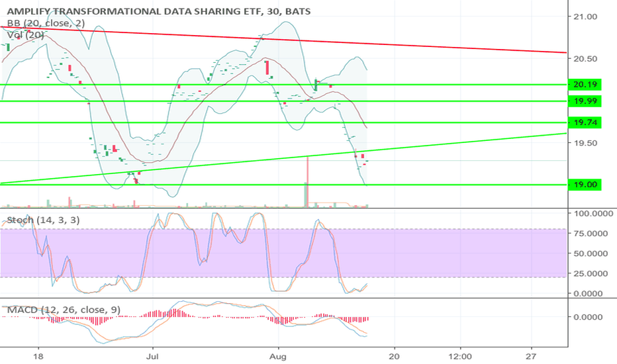
Task: Select the 19.74 green price label
Action: pos(585,122)
